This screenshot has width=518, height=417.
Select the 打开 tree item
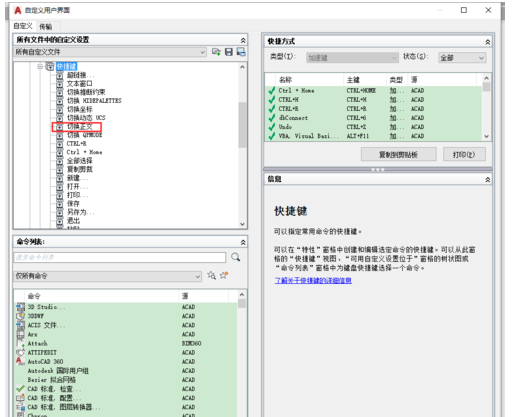[x=77, y=186]
